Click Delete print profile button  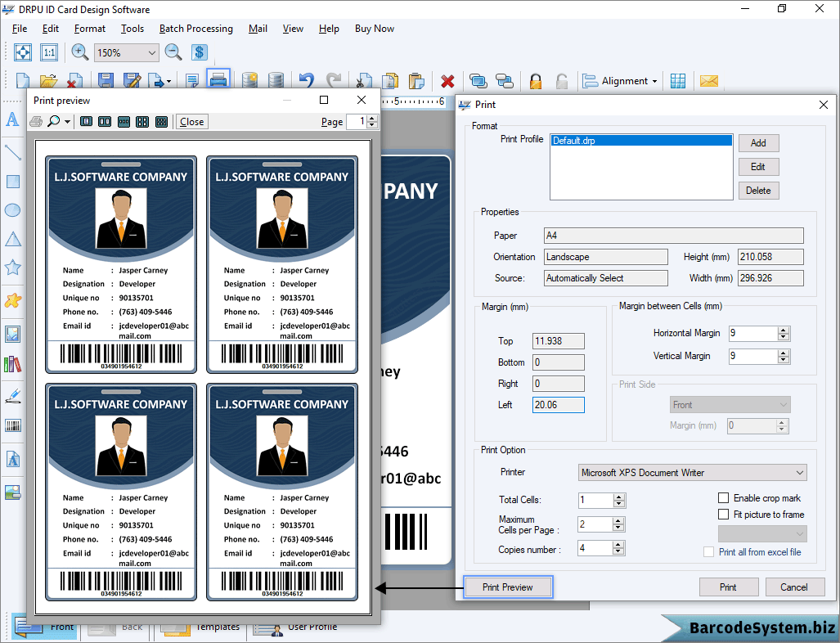(758, 191)
